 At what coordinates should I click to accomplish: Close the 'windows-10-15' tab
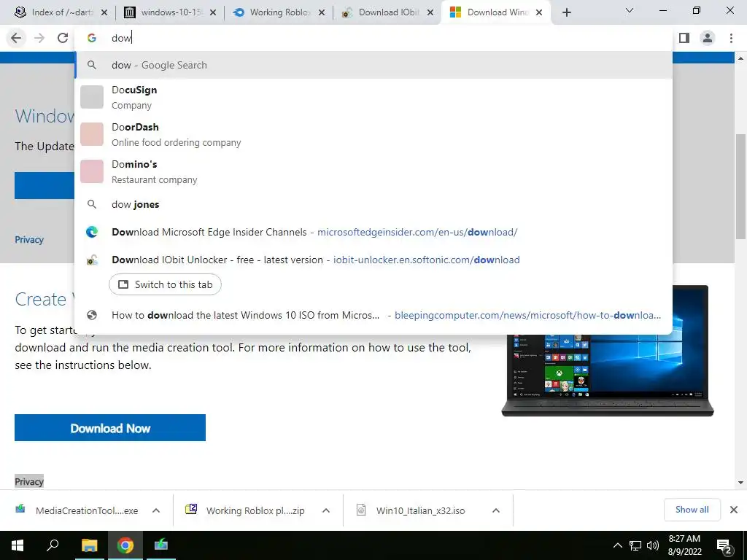pyautogui.click(x=213, y=12)
